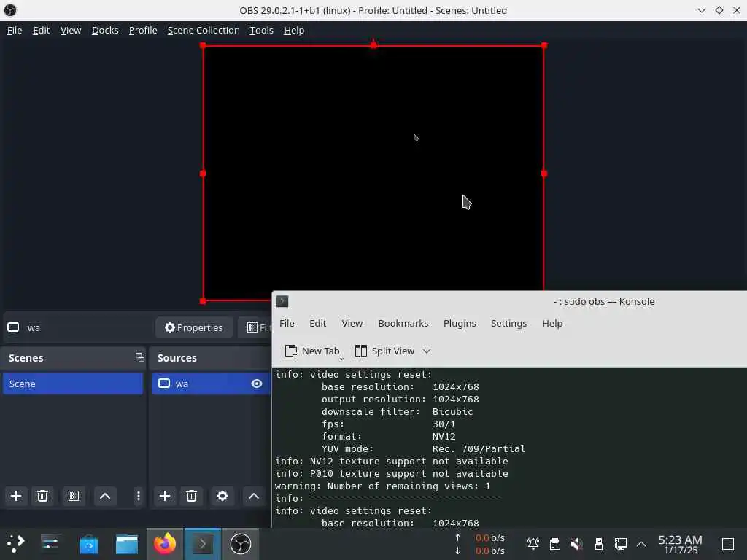Open Konsole Edit menu
The height and width of the screenshot is (560, 747).
click(x=318, y=323)
